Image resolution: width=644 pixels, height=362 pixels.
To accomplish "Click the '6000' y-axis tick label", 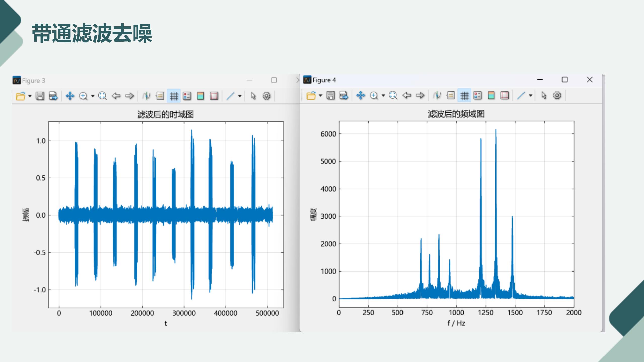I will pyautogui.click(x=328, y=134).
